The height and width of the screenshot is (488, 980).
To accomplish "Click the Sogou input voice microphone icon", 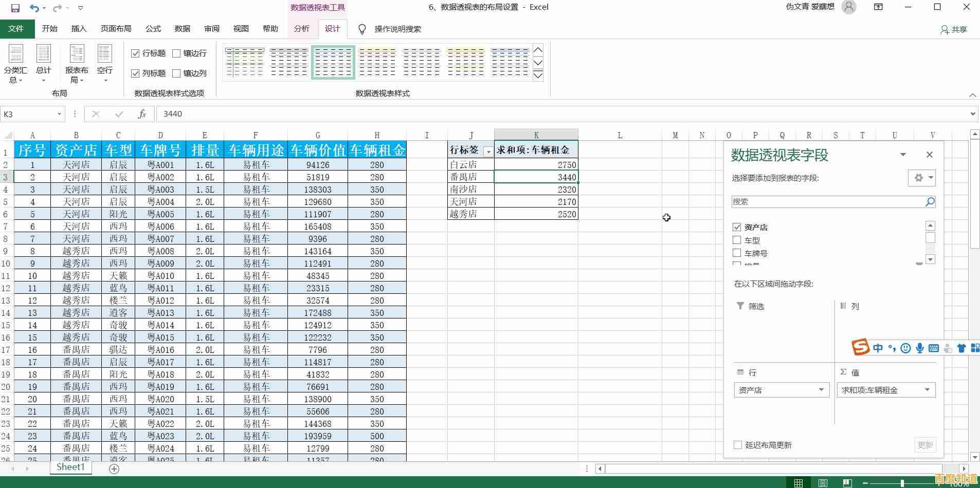I will [x=919, y=348].
